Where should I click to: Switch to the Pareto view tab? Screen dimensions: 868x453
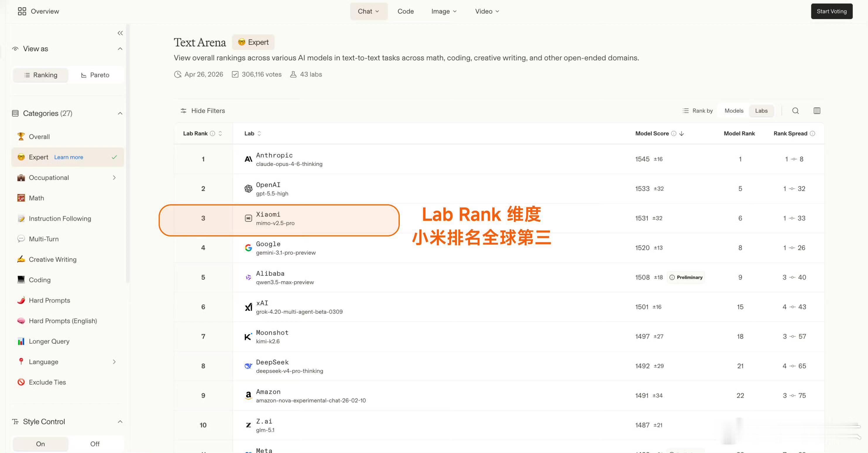[x=95, y=75]
